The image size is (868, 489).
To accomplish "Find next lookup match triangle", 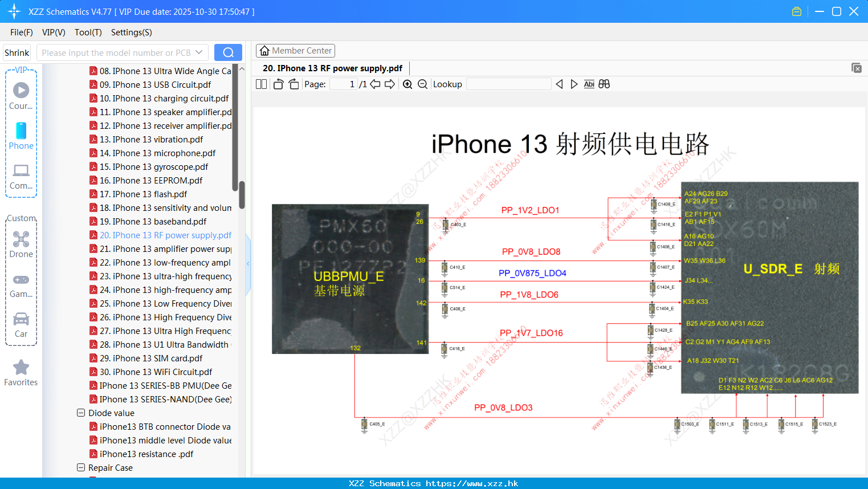I will 574,84.
